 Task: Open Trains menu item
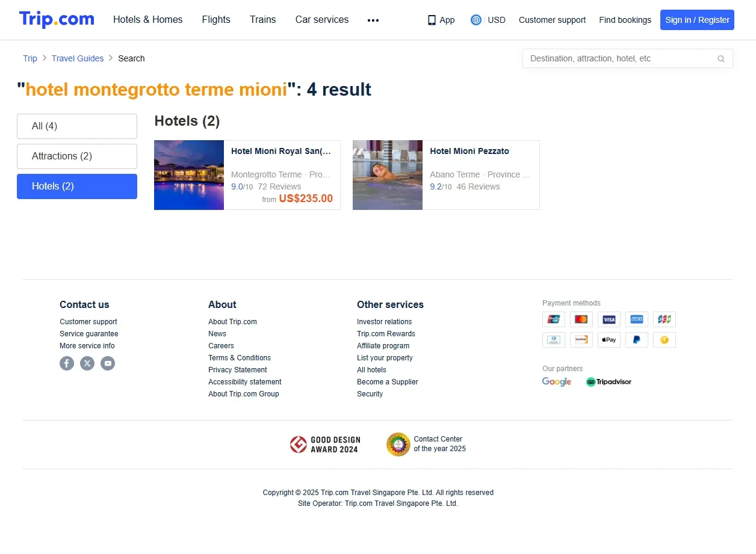click(x=263, y=20)
